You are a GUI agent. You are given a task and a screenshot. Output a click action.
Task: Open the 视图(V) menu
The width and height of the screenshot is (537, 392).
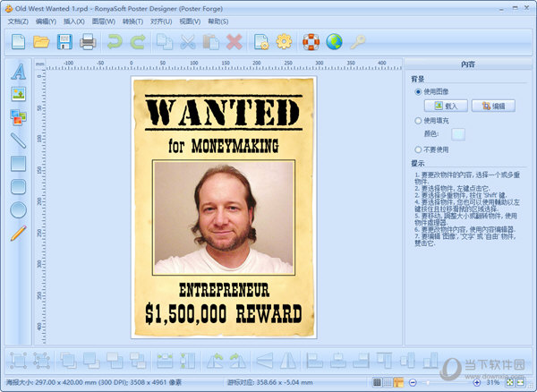coord(190,21)
